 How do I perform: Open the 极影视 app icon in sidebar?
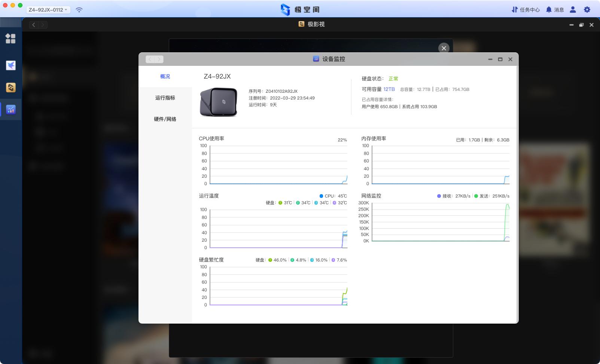[x=10, y=87]
